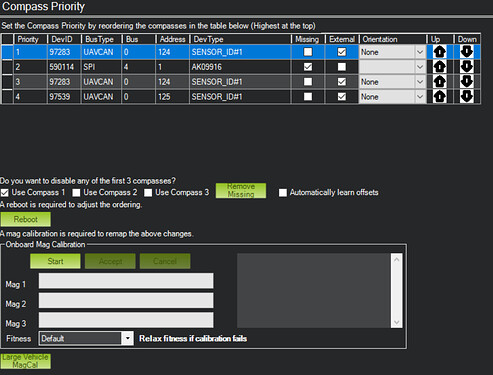Move priority 3 compass down
The image size is (493, 375).
466,82
